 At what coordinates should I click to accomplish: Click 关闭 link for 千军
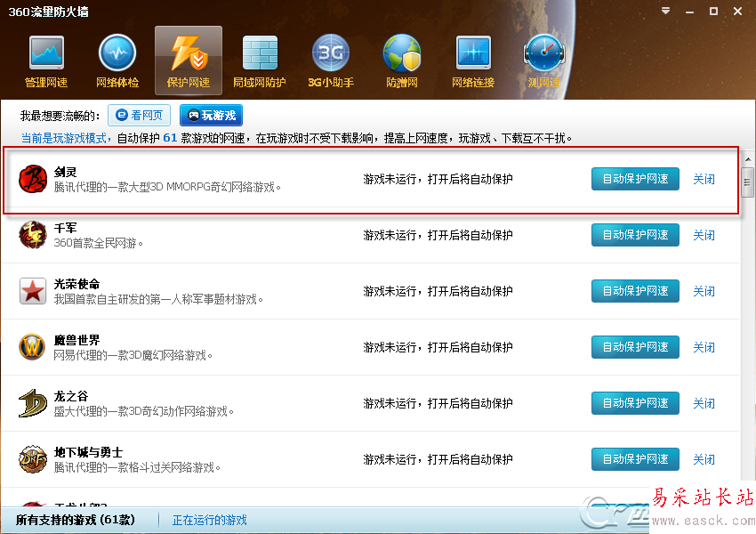[x=704, y=235]
